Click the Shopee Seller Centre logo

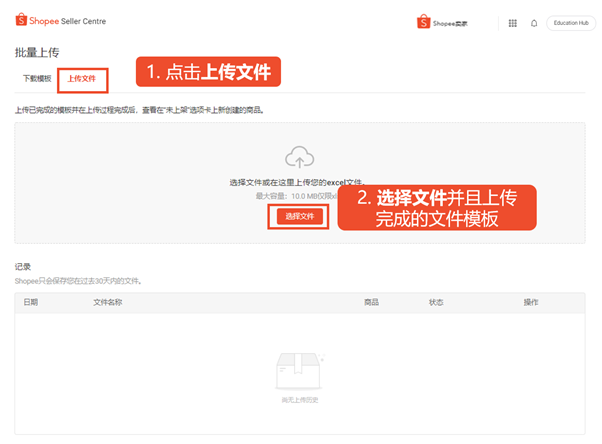click(x=60, y=20)
